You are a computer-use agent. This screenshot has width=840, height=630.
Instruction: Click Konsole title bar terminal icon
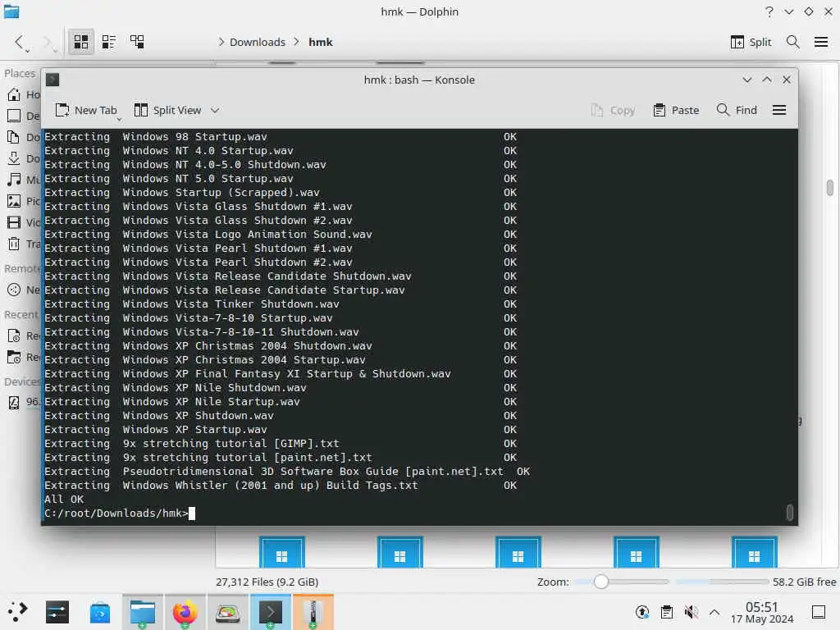tap(52, 80)
